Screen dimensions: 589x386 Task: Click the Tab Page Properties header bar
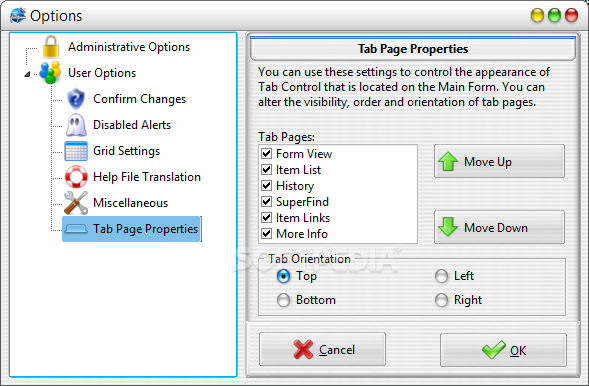pos(413,49)
